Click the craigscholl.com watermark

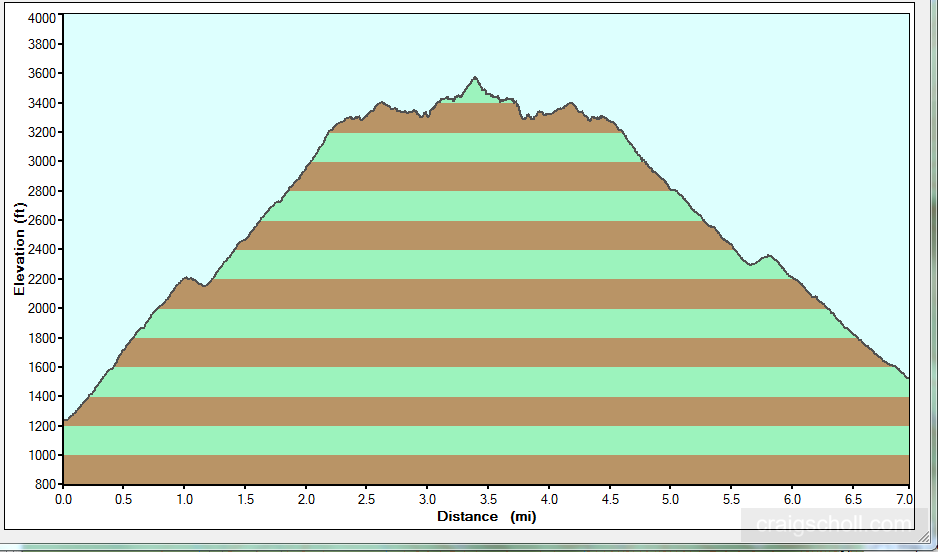[833, 523]
